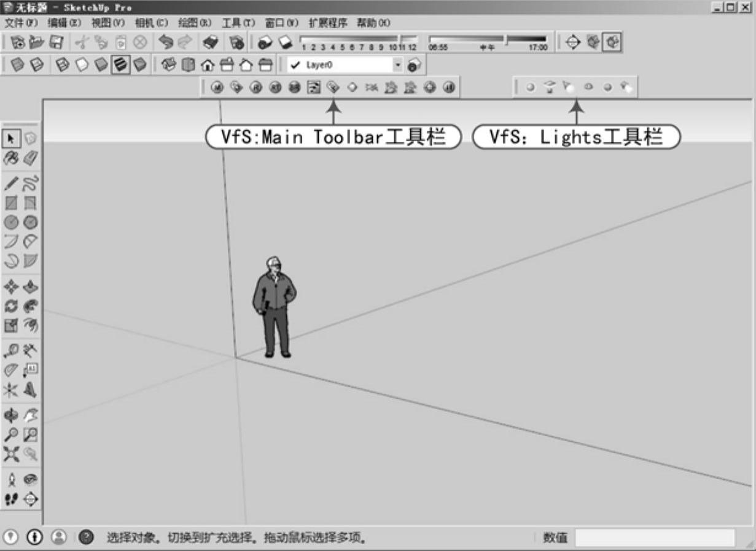Select the Zoom Window tool
Screen dimensions: 756x551
[30, 434]
